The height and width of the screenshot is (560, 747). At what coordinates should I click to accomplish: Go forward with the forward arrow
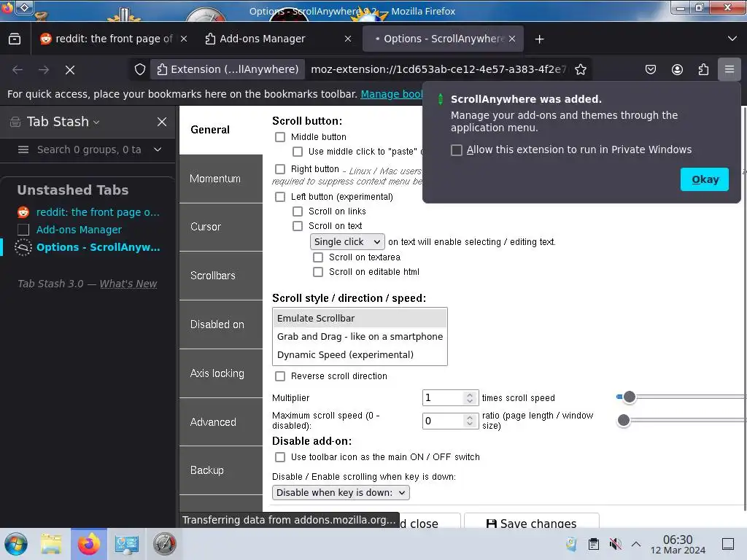point(44,70)
